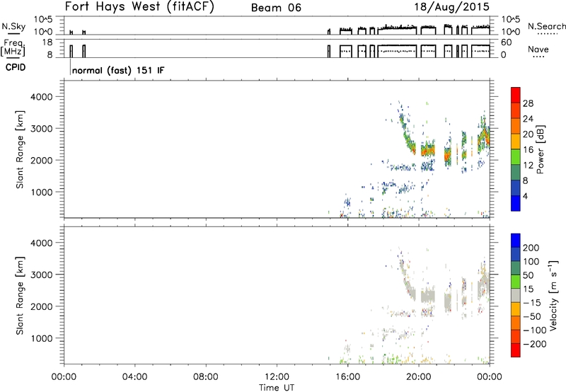
Task: Click the 'Beam 06' label
Action: point(276,8)
